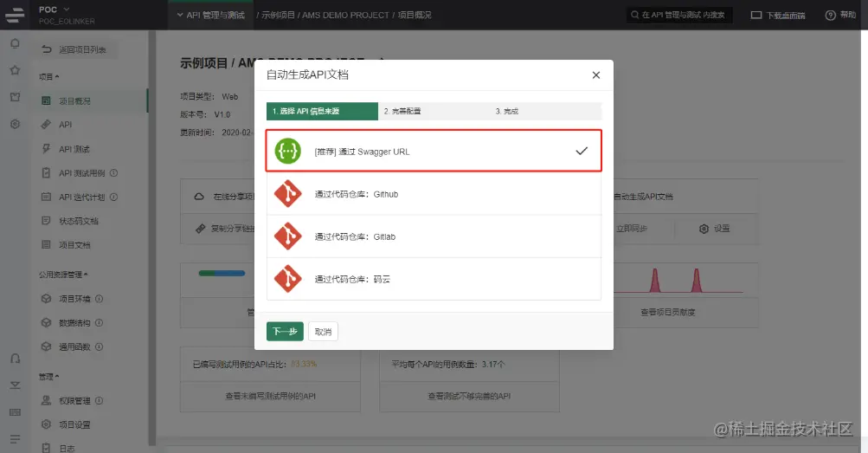Click info icon next to API 测试用例
Image resolution: width=868 pixels, height=453 pixels.
(x=113, y=172)
